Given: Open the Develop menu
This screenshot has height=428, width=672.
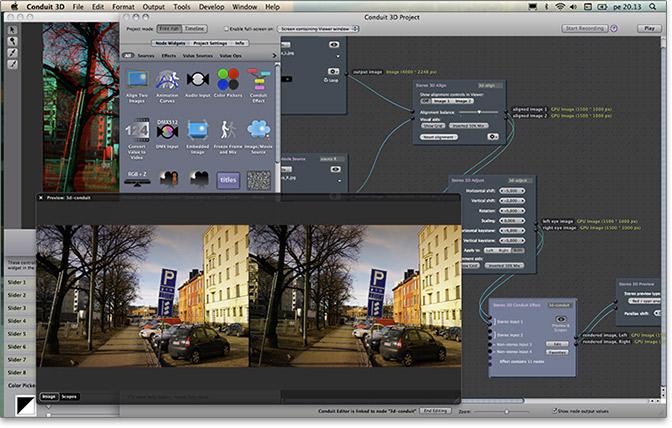Looking at the screenshot, I should click(x=211, y=7).
